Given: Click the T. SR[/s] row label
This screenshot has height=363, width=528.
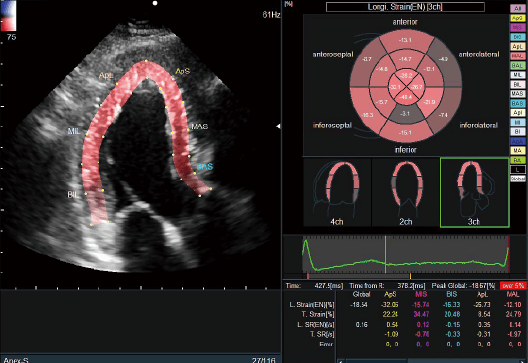Looking at the screenshot, I should coord(322,334).
